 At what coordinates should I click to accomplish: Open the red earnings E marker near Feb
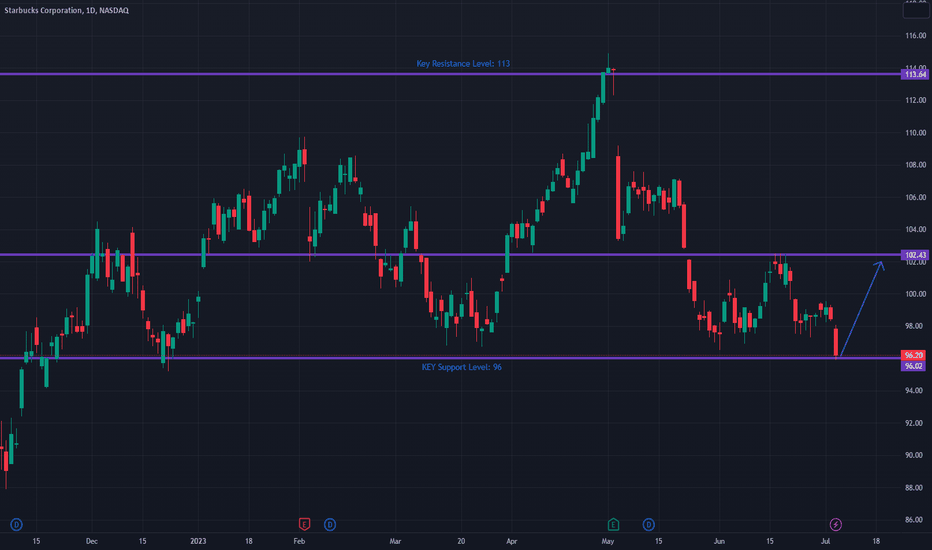pos(304,524)
